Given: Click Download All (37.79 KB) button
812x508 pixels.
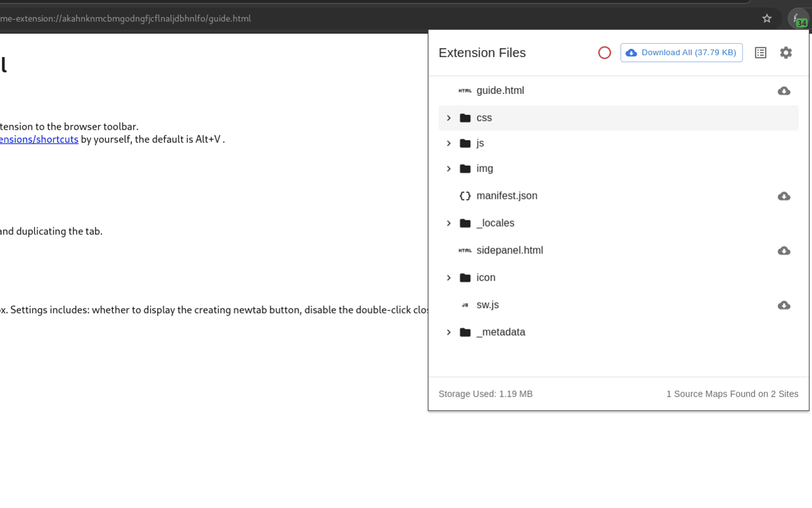Looking at the screenshot, I should tap(681, 53).
